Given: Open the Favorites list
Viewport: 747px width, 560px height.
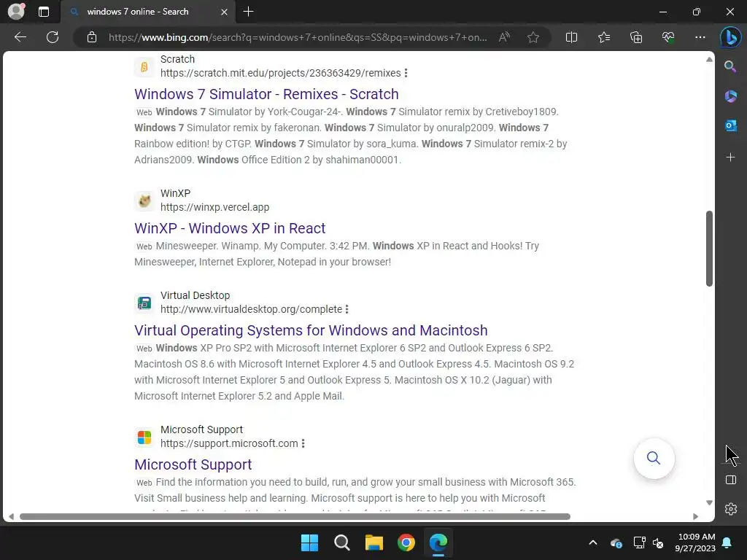Looking at the screenshot, I should [603, 37].
